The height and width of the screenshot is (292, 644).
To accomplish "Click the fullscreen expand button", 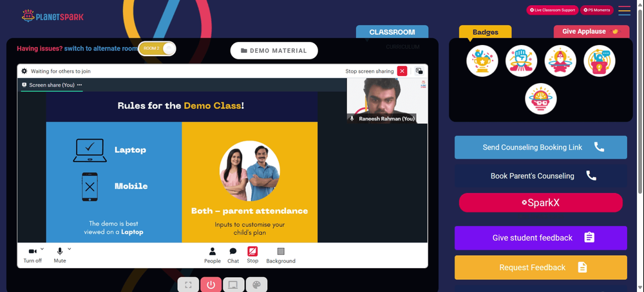I will (x=188, y=285).
